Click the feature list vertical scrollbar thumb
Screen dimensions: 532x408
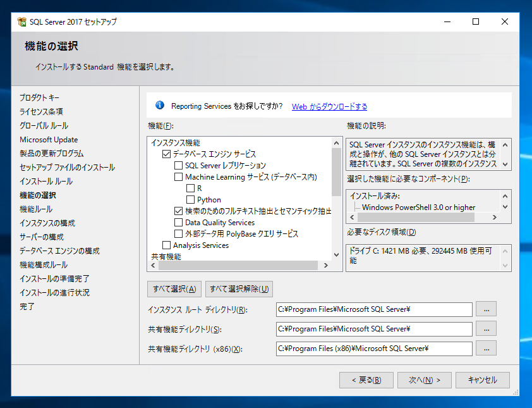[x=336, y=172]
